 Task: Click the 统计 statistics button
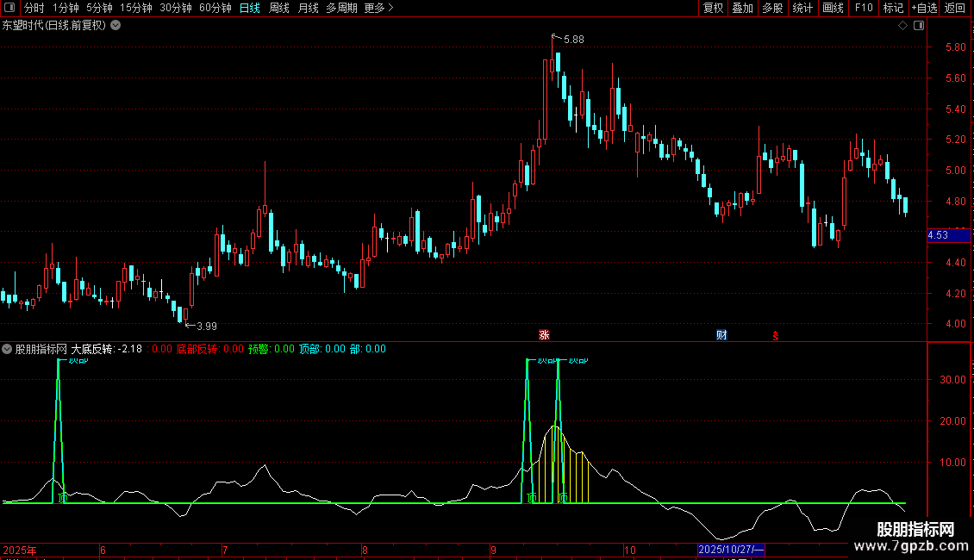(802, 8)
